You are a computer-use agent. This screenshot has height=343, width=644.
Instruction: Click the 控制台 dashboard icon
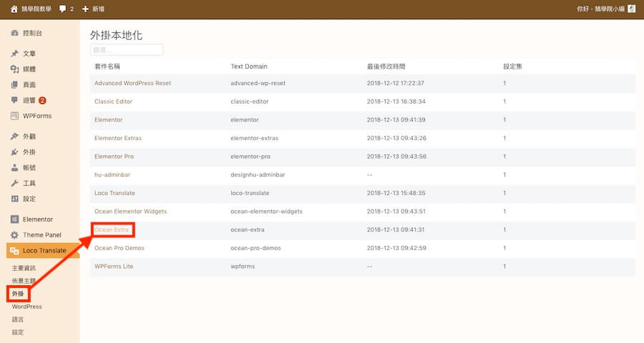(x=15, y=33)
